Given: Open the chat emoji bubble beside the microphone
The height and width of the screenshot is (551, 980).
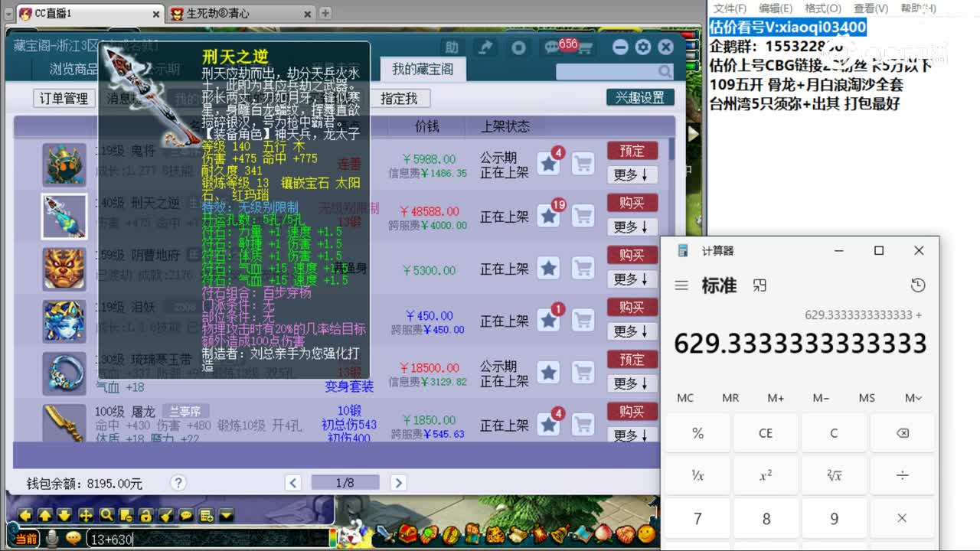Looking at the screenshot, I should 73,539.
